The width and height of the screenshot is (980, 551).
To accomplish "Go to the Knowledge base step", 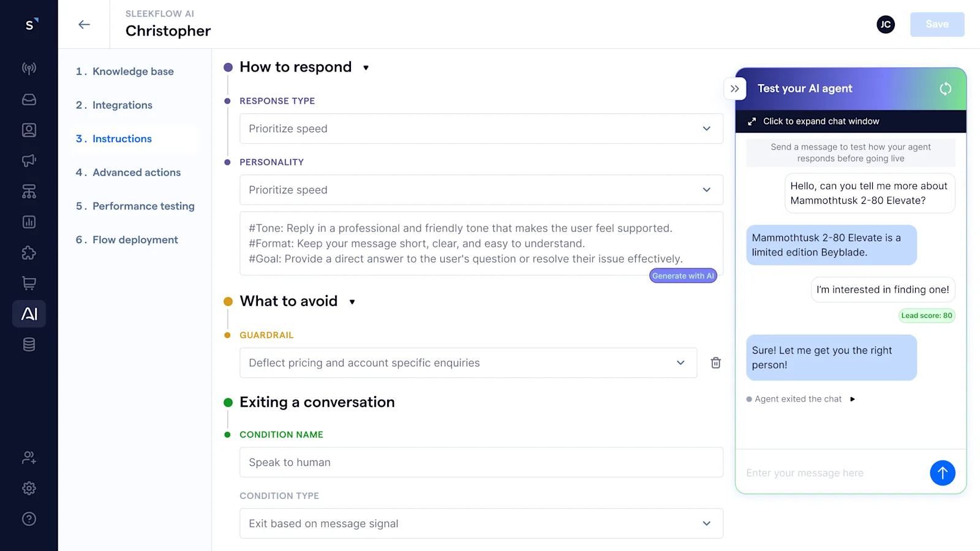I will 132,71.
